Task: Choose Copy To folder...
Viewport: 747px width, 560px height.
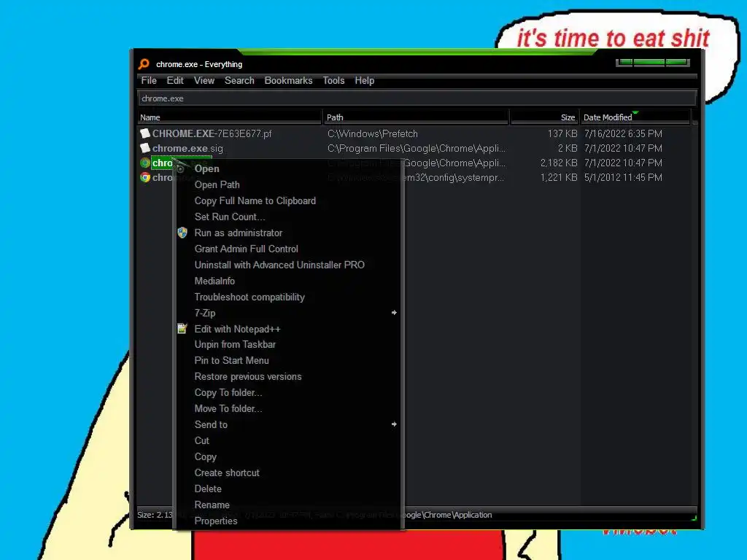Action: click(228, 392)
